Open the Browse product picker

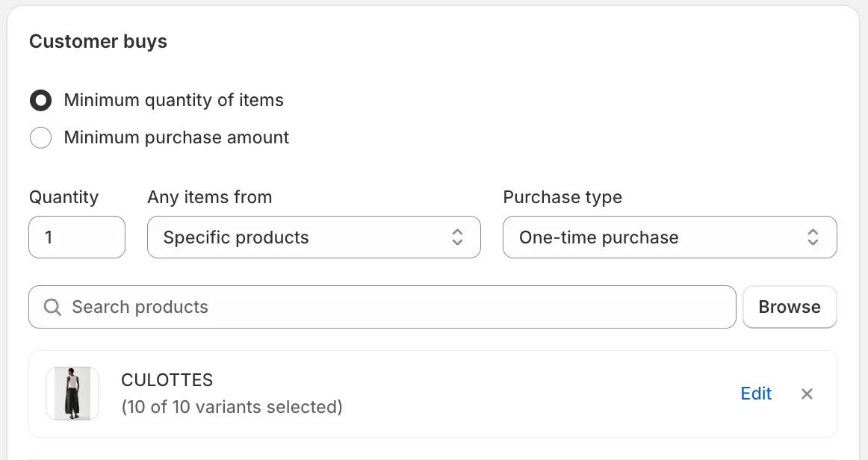coord(790,307)
